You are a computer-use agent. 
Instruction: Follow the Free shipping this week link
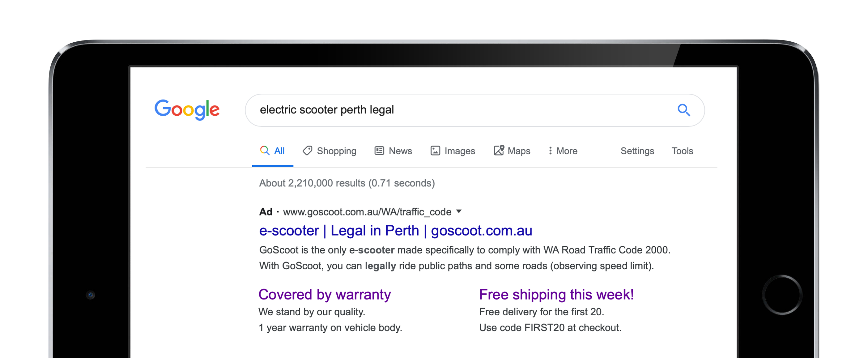pyautogui.click(x=556, y=294)
